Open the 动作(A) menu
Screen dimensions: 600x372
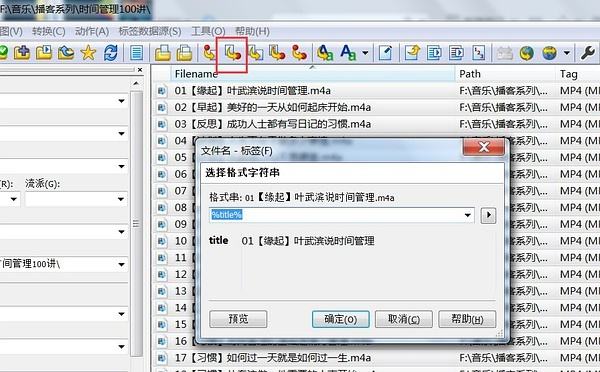[x=92, y=31]
